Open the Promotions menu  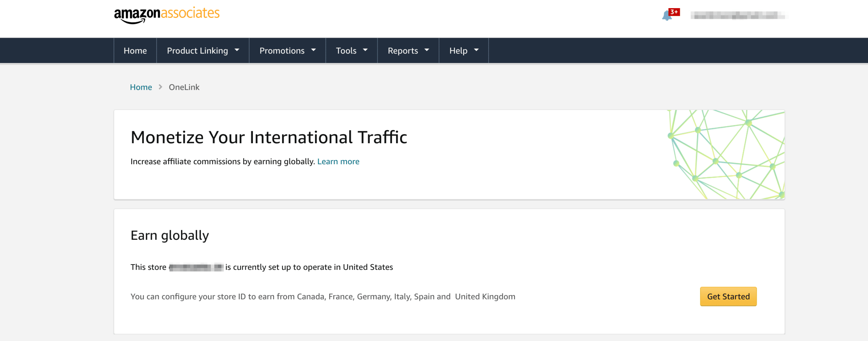(x=287, y=50)
